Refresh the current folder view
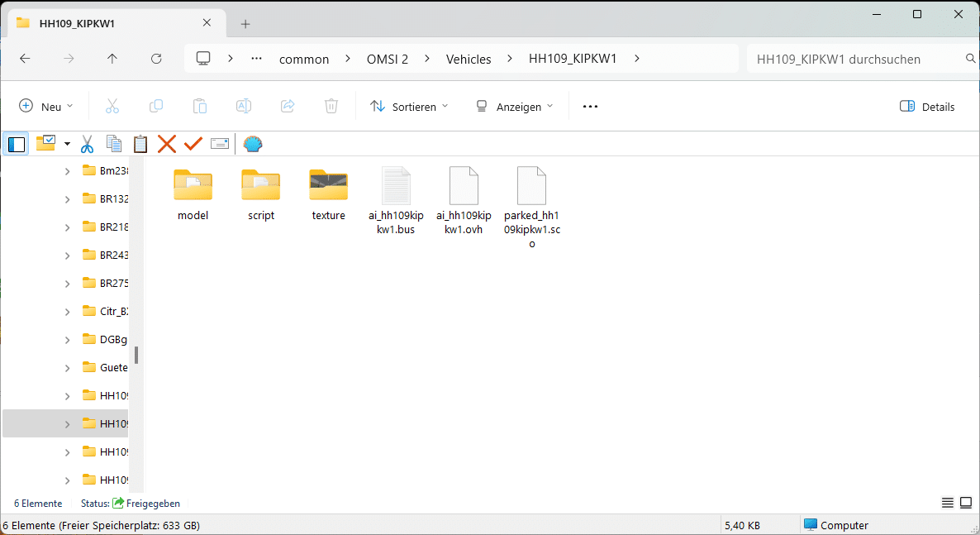980x535 pixels. [156, 59]
